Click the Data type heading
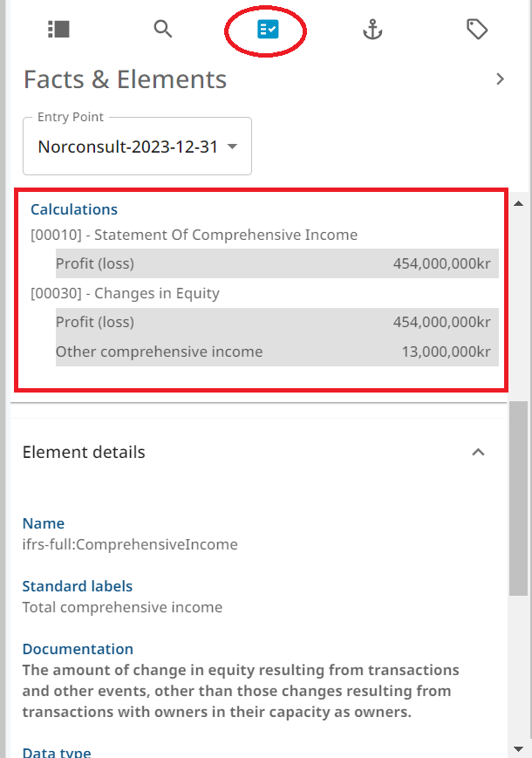The image size is (532, 758). click(56, 751)
